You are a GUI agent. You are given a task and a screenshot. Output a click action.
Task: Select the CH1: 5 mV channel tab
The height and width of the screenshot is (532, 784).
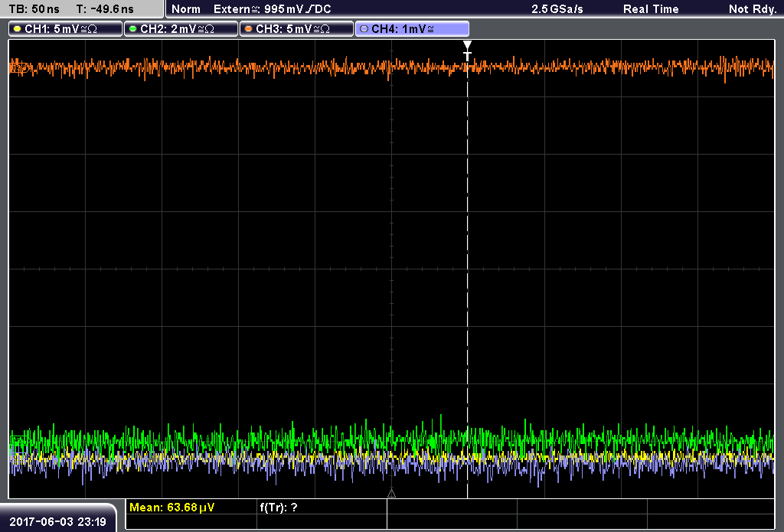pyautogui.click(x=66, y=29)
